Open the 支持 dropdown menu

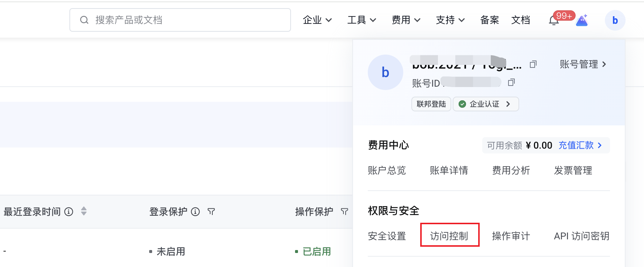pyautogui.click(x=450, y=20)
